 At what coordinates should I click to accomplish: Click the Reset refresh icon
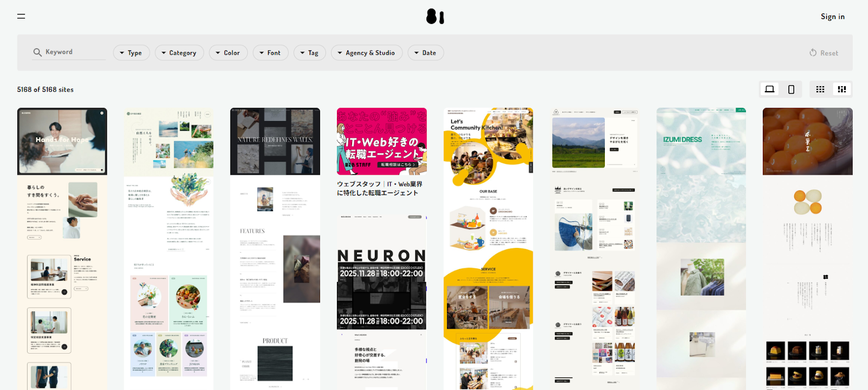[813, 53]
